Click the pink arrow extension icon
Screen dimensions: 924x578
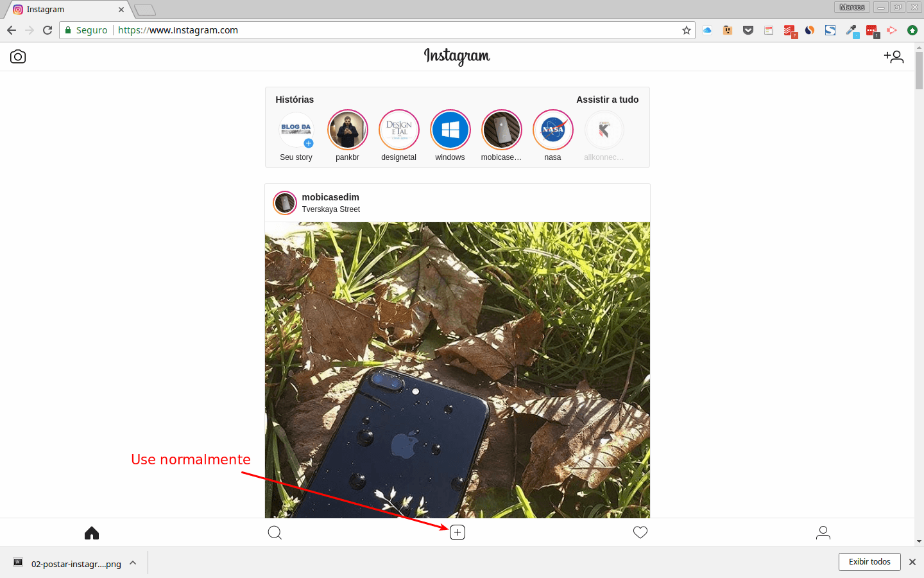(x=892, y=30)
